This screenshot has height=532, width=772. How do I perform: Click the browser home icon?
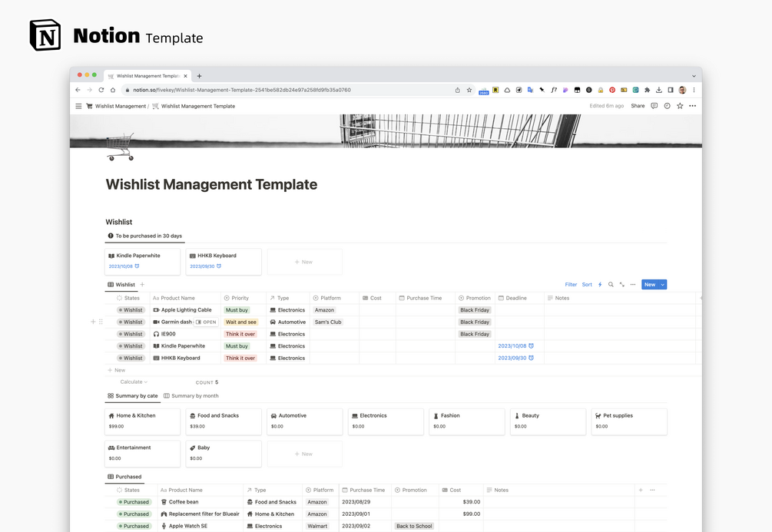113,90
